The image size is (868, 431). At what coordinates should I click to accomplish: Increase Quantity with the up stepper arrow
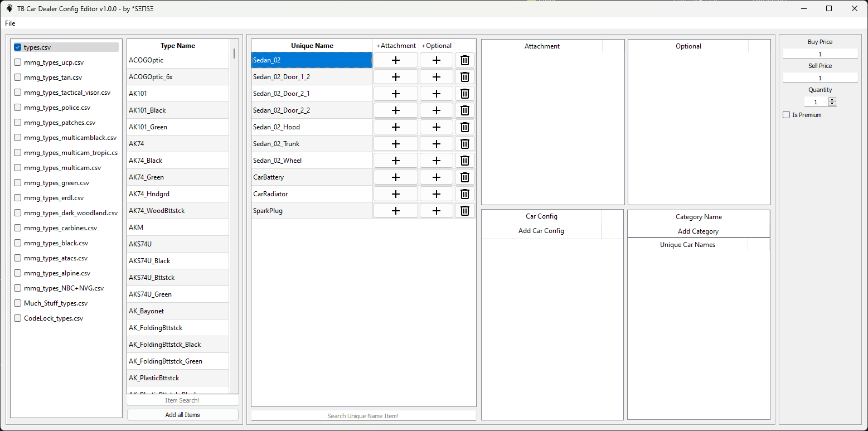[x=832, y=100]
